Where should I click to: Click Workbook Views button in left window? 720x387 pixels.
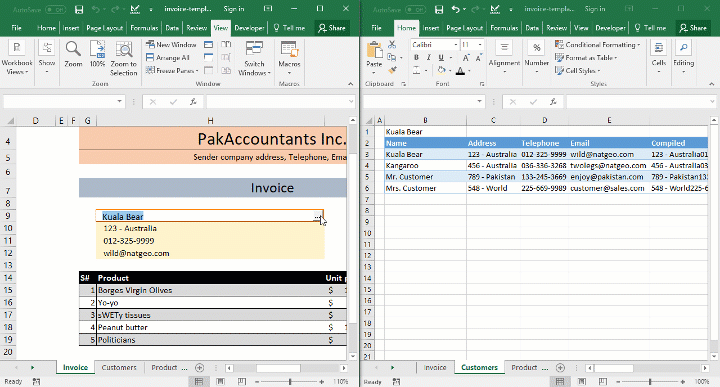pos(17,58)
